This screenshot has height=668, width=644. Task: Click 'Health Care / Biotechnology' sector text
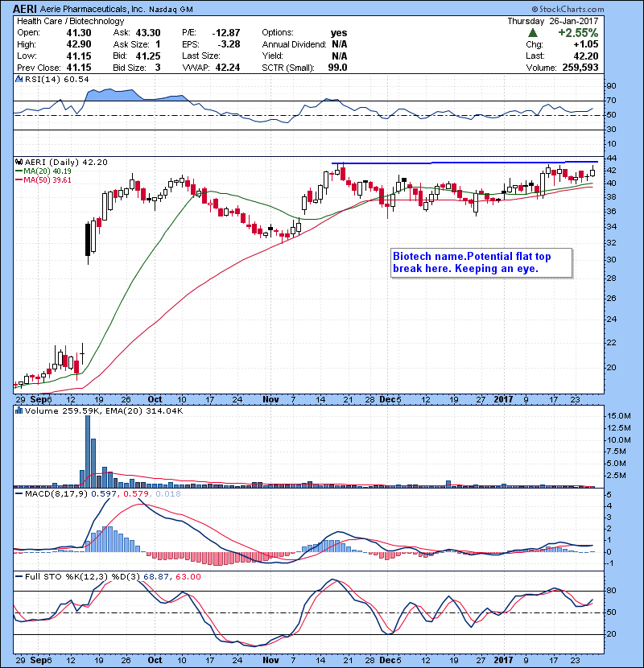70,21
